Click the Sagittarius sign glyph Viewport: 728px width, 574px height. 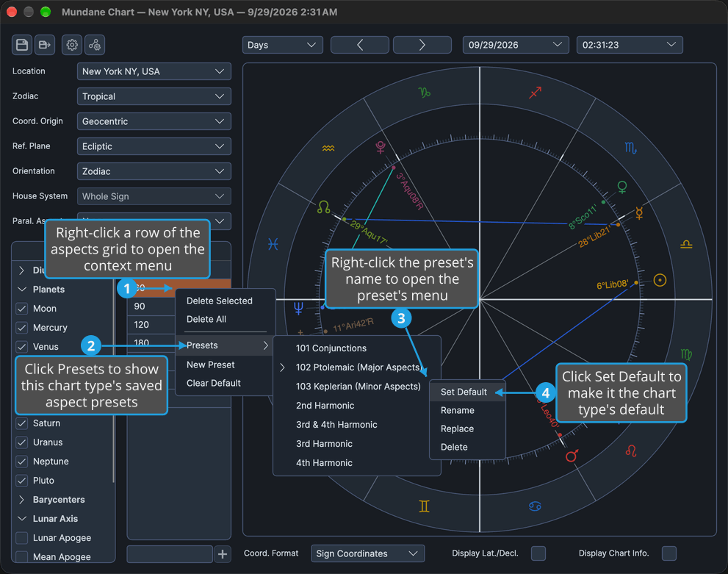click(x=536, y=93)
